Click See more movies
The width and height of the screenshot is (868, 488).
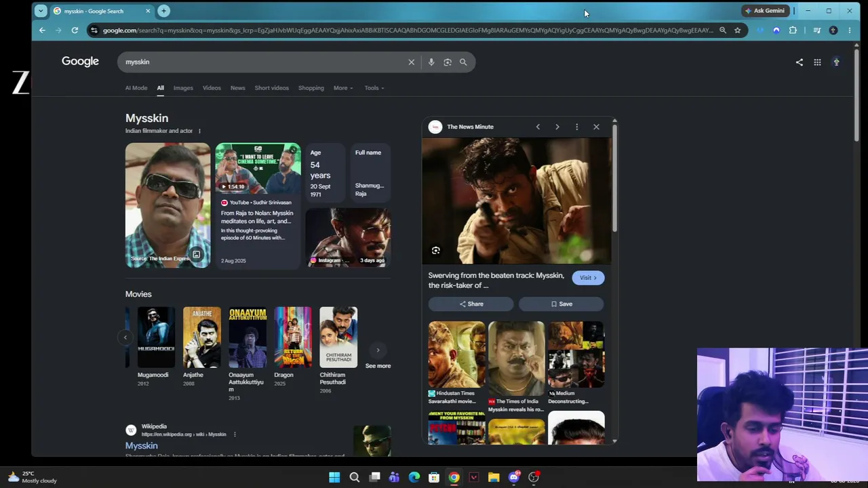point(378,357)
